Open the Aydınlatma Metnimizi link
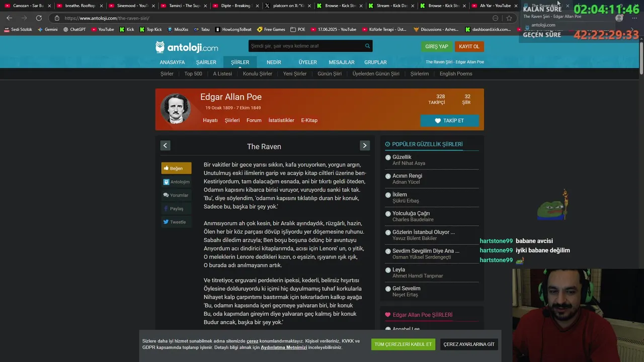The image size is (644, 362). click(284, 347)
